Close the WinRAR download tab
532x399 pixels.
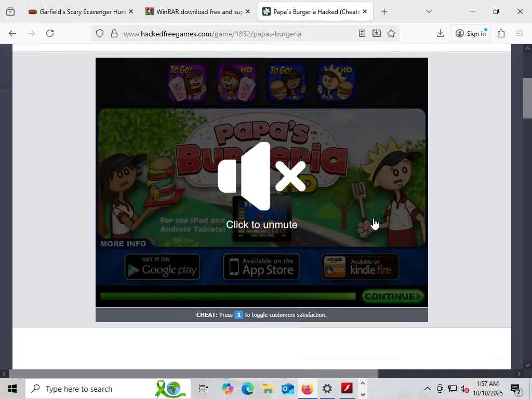[x=248, y=11]
